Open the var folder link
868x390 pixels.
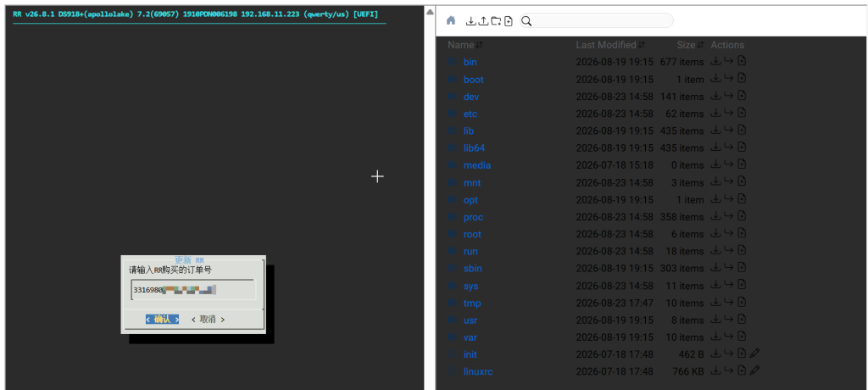(470, 337)
